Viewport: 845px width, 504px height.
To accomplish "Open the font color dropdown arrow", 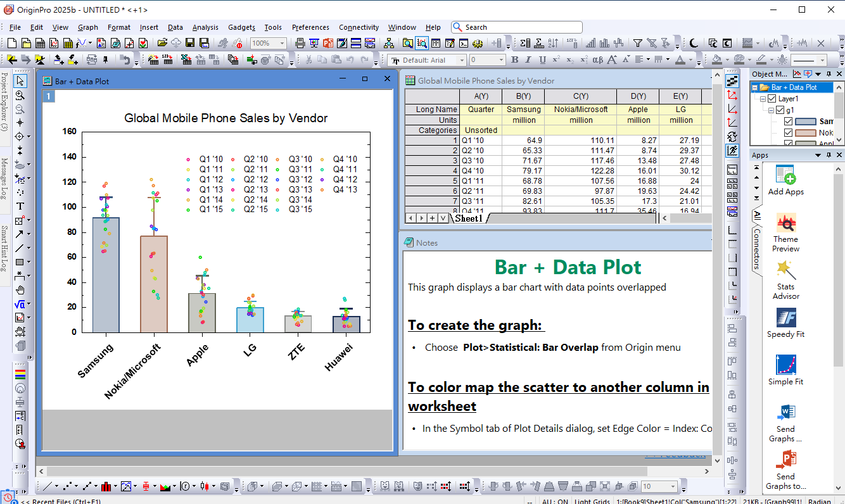I will click(x=690, y=60).
